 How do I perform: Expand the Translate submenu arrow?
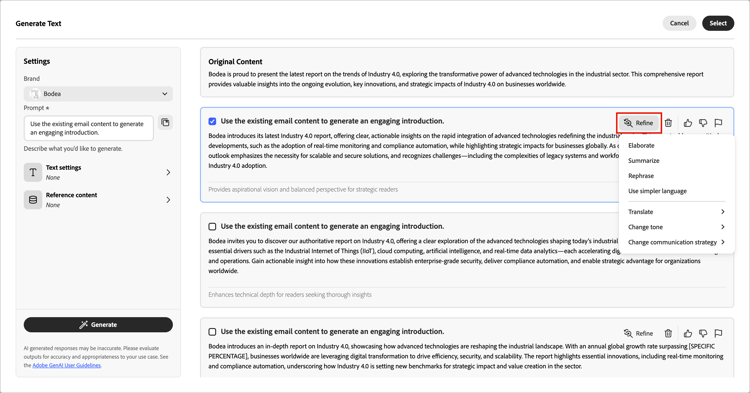pyautogui.click(x=722, y=212)
